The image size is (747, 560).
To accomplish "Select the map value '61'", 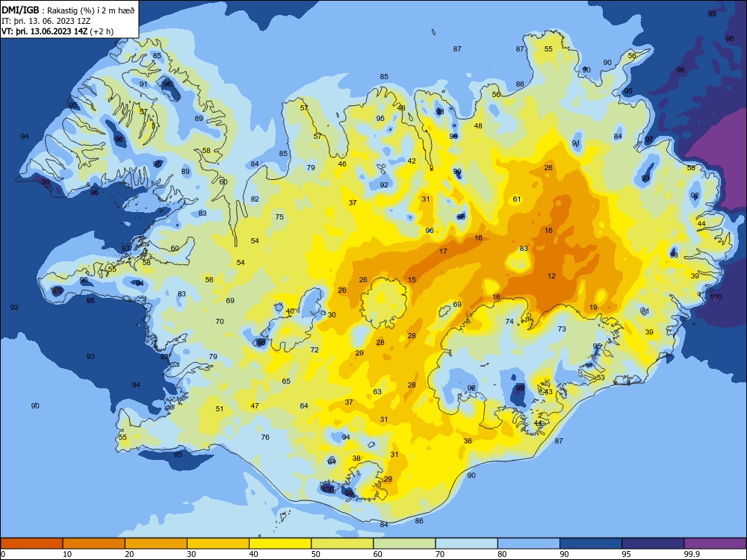I will pyautogui.click(x=517, y=199).
